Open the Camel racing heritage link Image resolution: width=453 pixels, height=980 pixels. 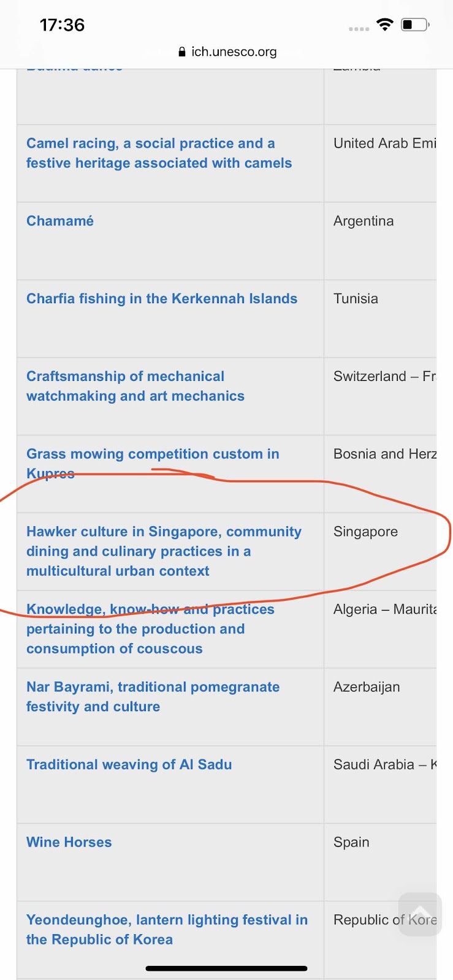tap(159, 153)
